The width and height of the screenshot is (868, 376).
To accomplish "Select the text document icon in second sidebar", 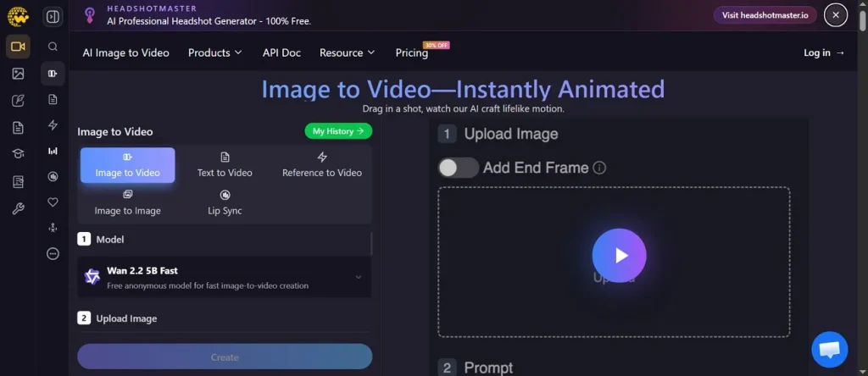I will 53,100.
